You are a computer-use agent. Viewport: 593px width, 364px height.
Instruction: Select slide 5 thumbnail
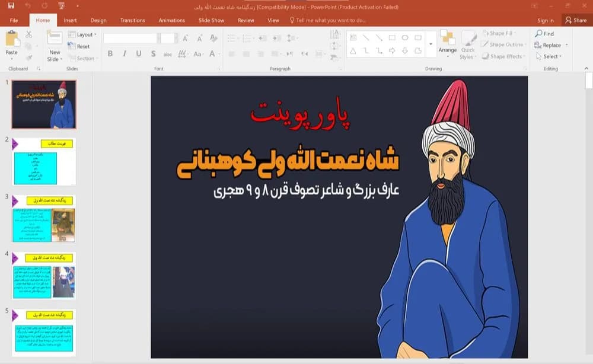(44, 333)
